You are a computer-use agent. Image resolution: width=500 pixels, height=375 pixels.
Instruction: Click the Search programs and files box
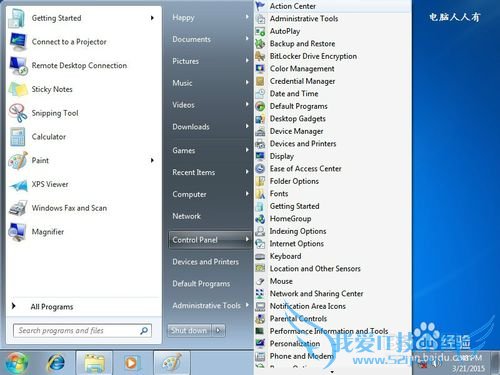[82, 331]
